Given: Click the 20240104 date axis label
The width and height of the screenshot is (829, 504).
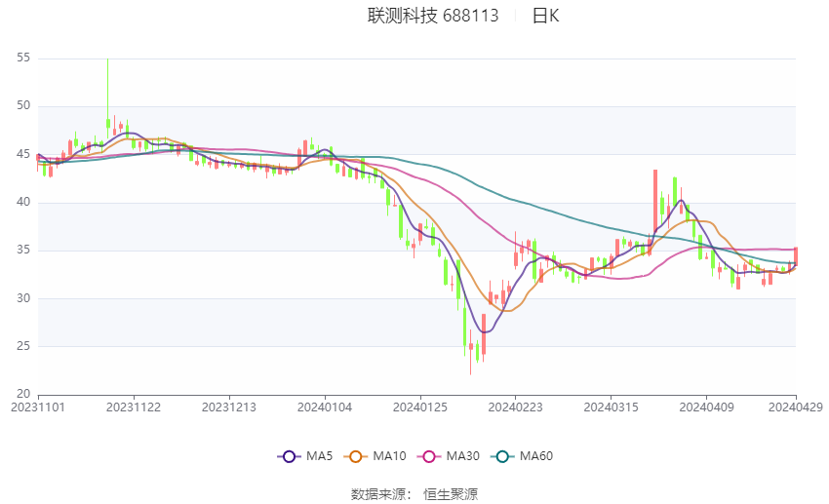Looking at the screenshot, I should click(324, 407).
